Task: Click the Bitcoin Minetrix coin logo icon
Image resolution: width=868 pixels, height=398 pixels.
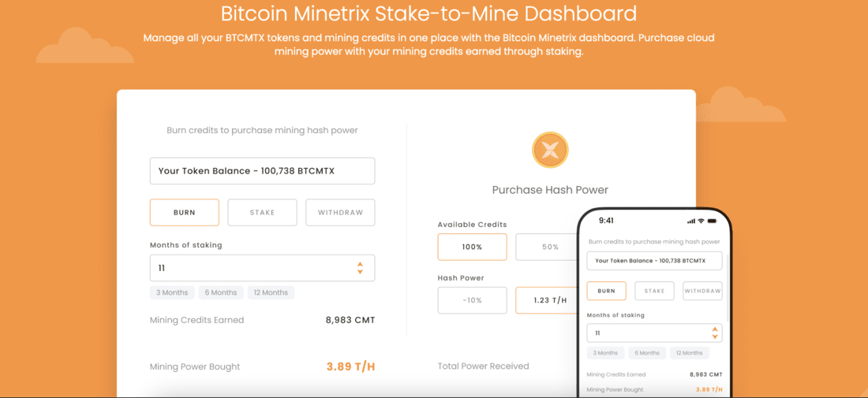Action: (x=550, y=150)
